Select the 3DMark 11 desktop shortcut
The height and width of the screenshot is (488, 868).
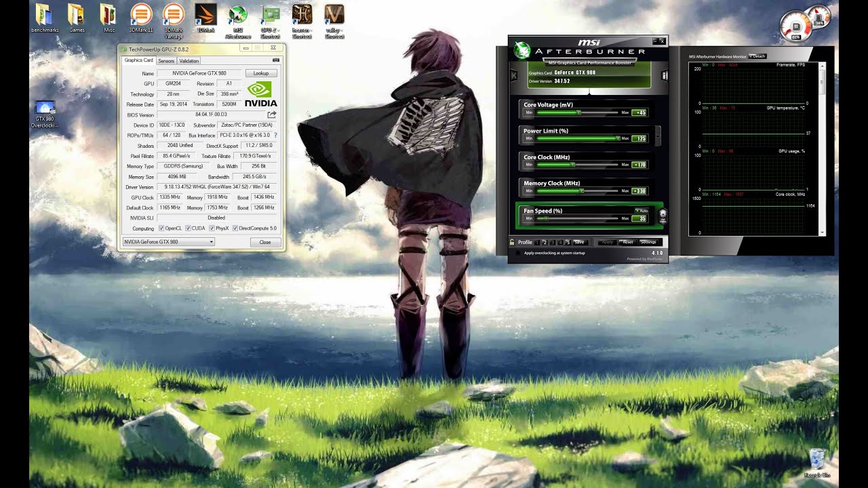click(x=140, y=18)
